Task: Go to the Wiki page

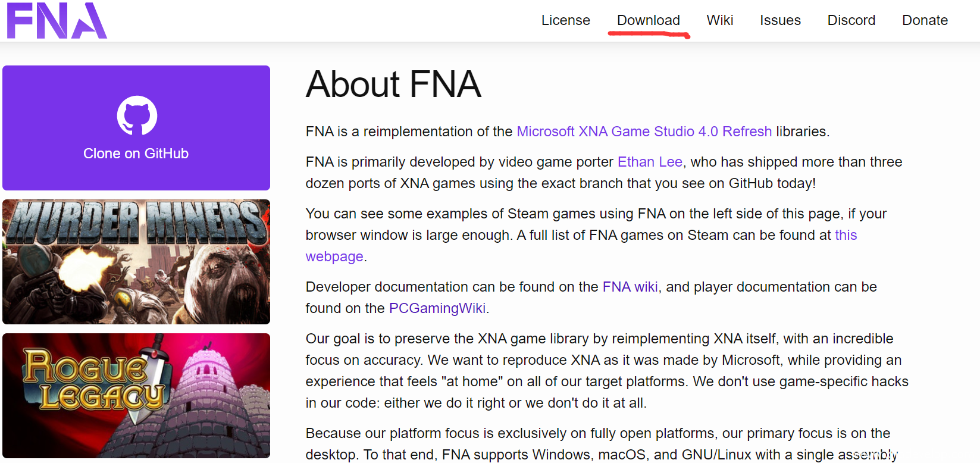Action: (x=719, y=20)
